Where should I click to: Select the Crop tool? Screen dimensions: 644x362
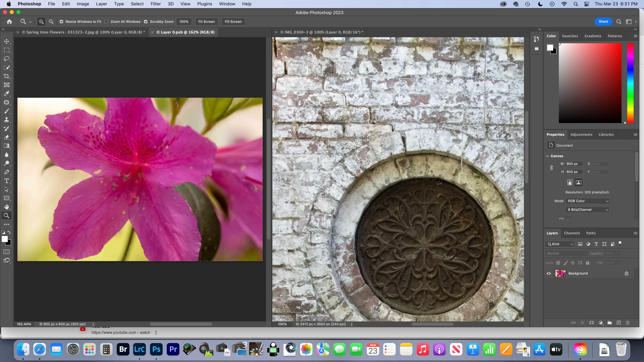tap(7, 76)
